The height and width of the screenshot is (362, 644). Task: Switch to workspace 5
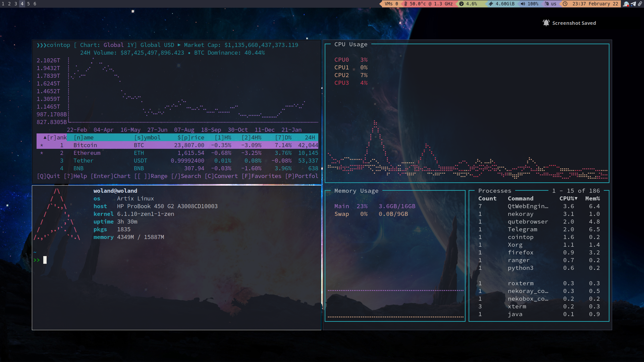tap(28, 4)
